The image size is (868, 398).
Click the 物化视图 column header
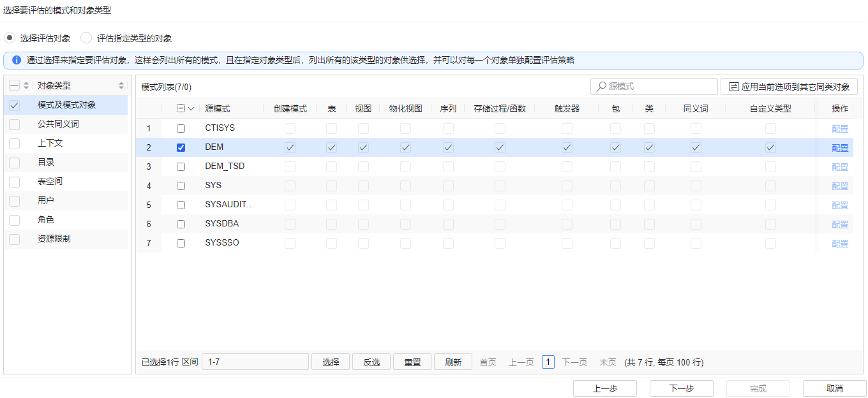coord(405,109)
